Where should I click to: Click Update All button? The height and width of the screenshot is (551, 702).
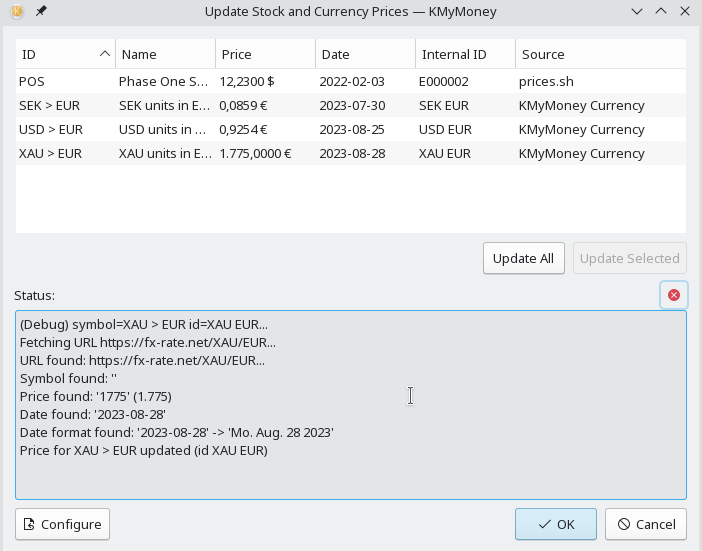[523, 258]
